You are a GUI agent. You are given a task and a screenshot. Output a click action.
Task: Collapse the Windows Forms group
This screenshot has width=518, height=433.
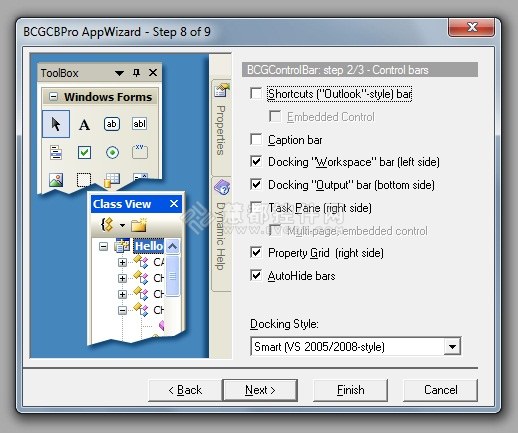53,97
